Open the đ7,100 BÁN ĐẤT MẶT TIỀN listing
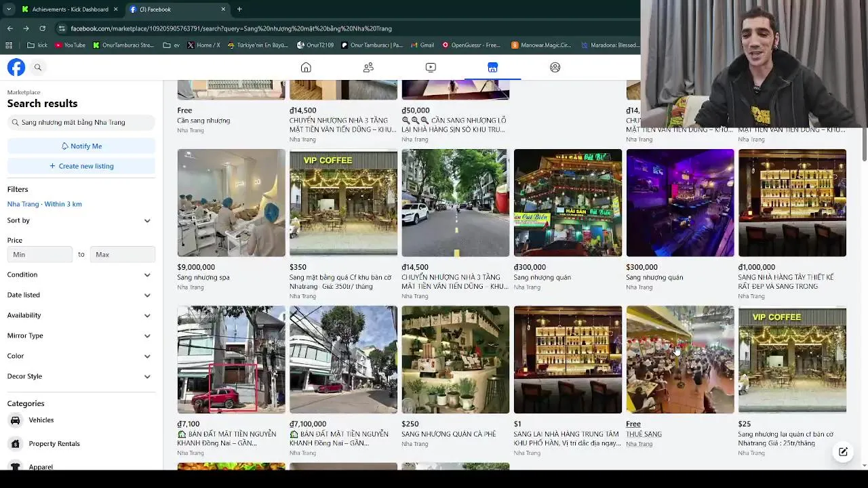Viewport: 868px width, 488px height. coord(231,359)
